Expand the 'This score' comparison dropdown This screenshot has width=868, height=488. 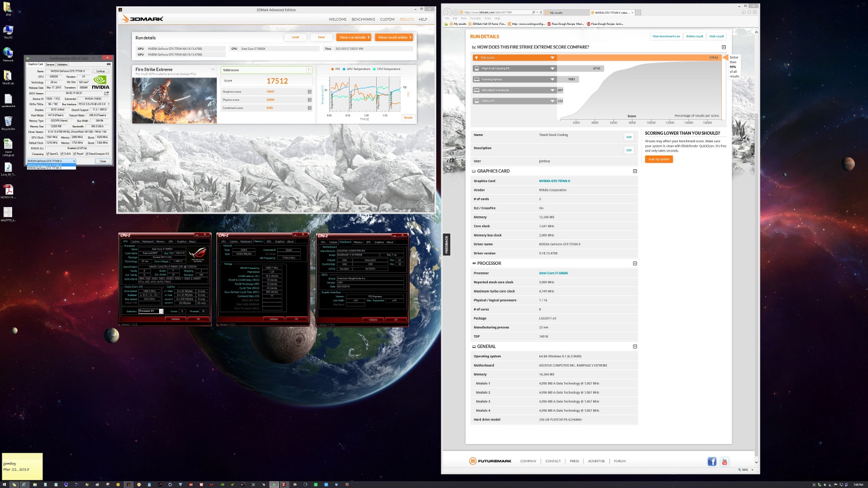553,58
